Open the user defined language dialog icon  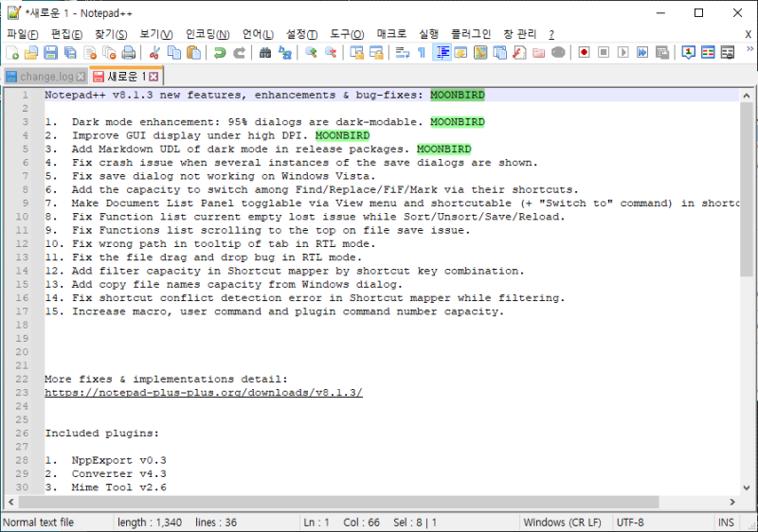tap(460, 53)
